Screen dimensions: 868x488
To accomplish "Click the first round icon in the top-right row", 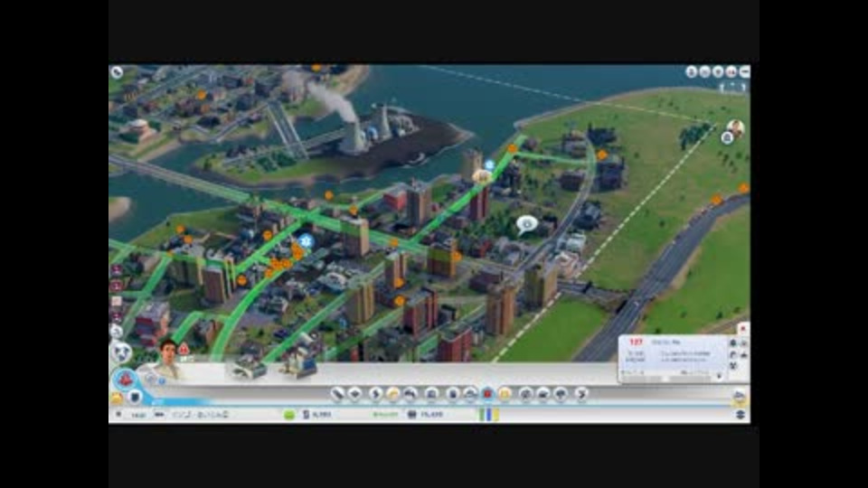I will [x=692, y=72].
